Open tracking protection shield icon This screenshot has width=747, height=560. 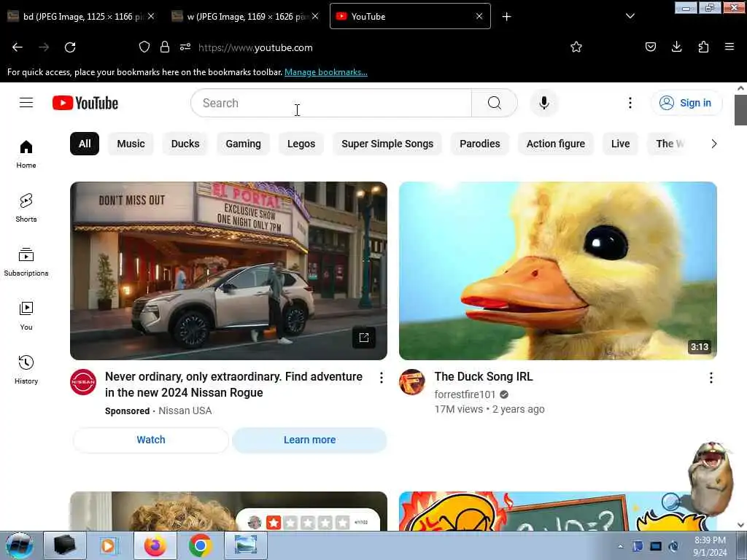(144, 47)
